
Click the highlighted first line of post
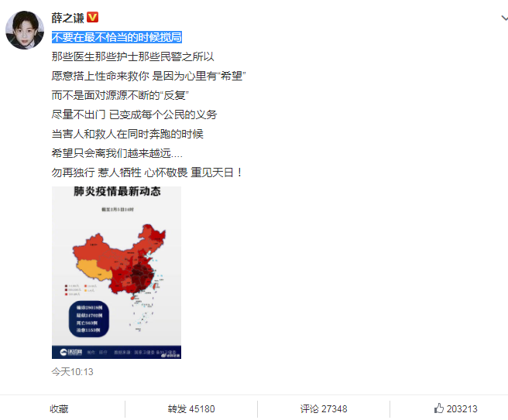[117, 37]
